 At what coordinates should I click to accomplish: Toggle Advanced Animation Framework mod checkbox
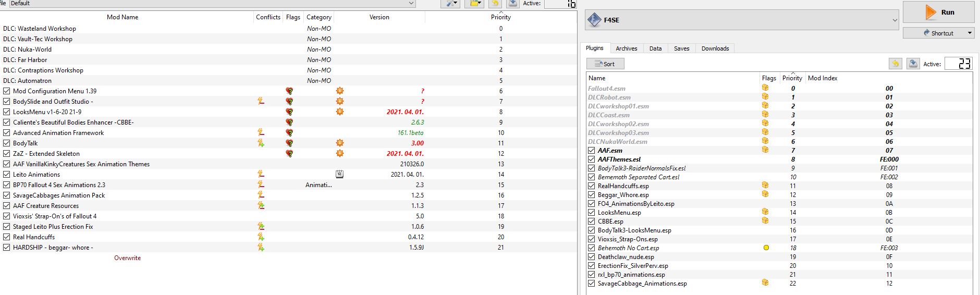tap(7, 133)
